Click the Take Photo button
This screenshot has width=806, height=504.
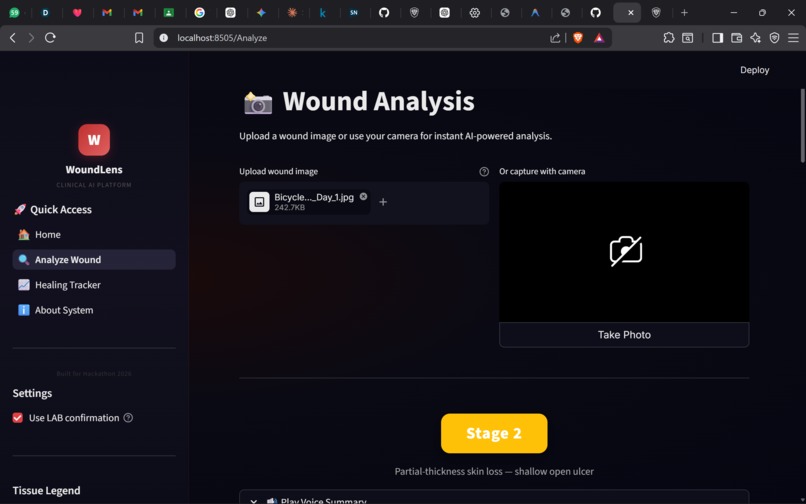point(624,335)
